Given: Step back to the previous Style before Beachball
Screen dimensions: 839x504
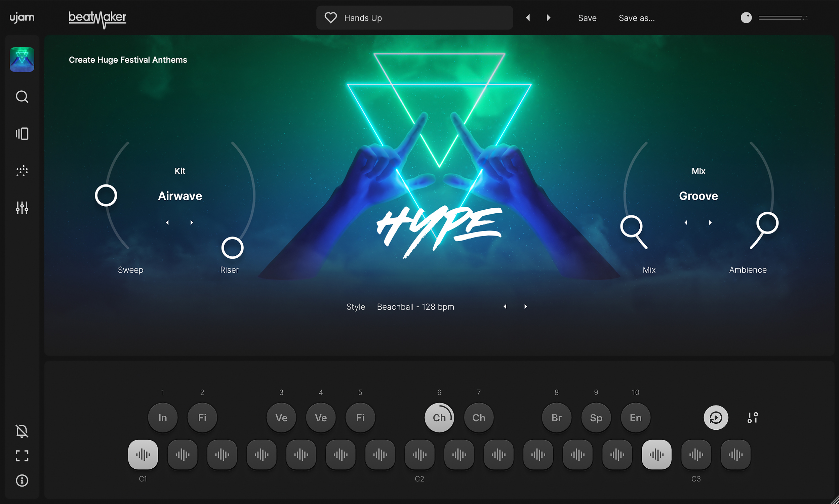Looking at the screenshot, I should coord(506,306).
